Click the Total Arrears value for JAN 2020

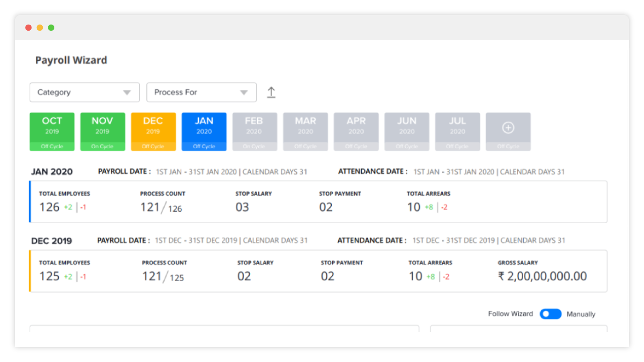click(413, 207)
